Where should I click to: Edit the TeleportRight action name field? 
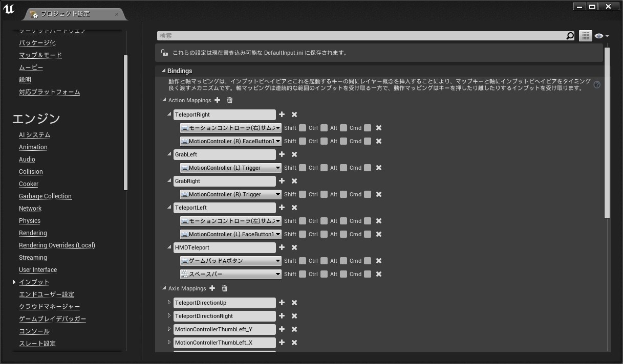point(224,115)
